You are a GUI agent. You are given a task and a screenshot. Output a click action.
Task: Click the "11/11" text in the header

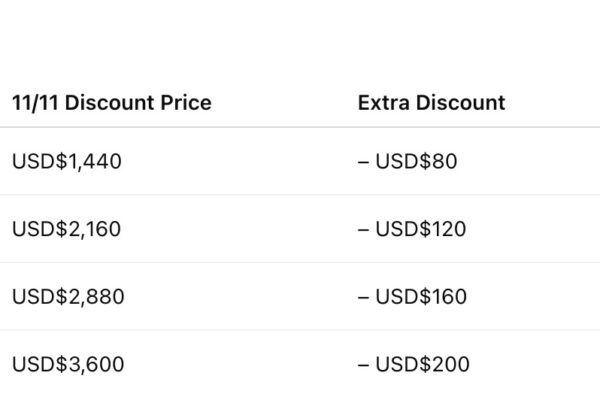point(33,103)
